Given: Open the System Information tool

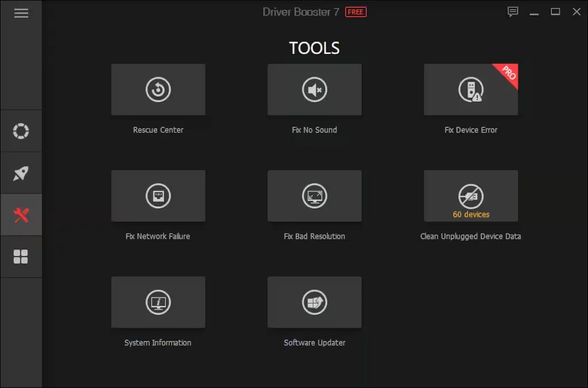Looking at the screenshot, I should 158,302.
